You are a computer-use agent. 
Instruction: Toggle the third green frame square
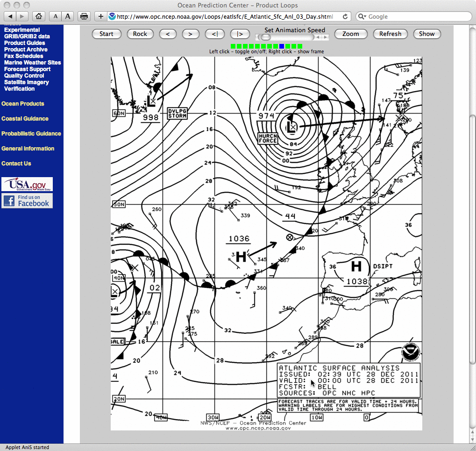point(245,46)
